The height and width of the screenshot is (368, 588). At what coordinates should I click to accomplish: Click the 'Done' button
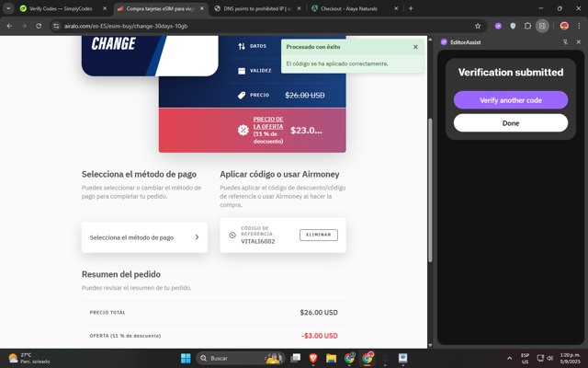click(x=511, y=123)
